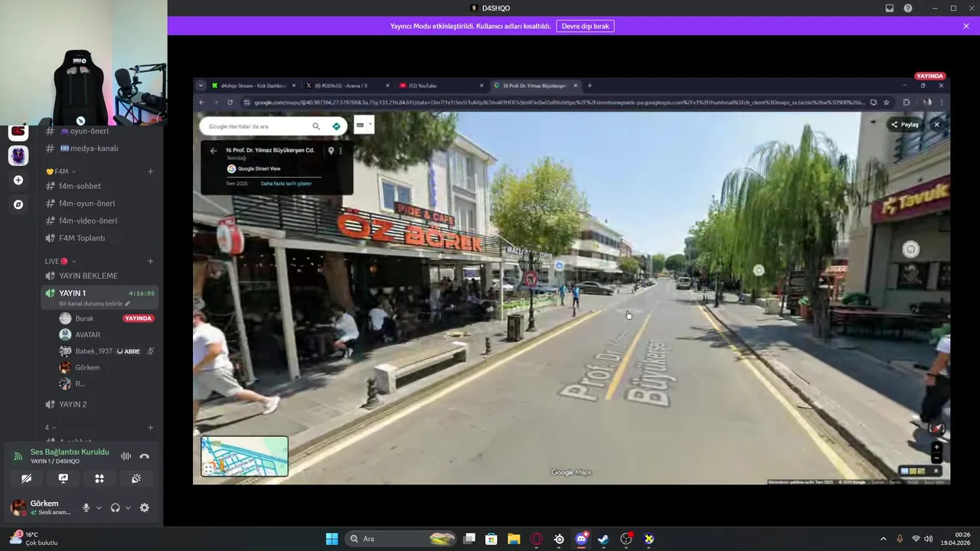Open the Windows Start menu
The image size is (980, 551).
click(x=332, y=539)
